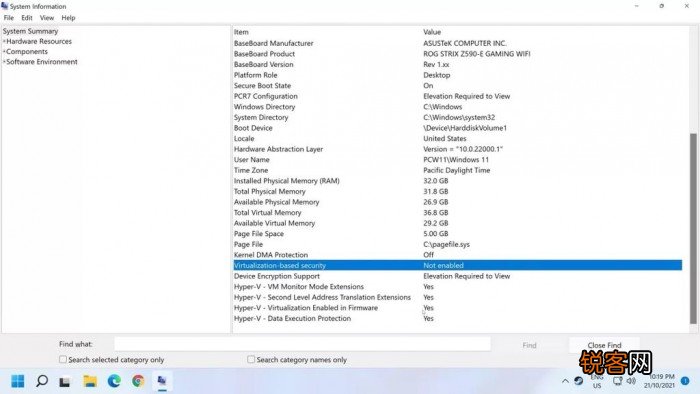Screen dimensions: 700x394
Task: Click the Find button
Action: (x=529, y=345)
